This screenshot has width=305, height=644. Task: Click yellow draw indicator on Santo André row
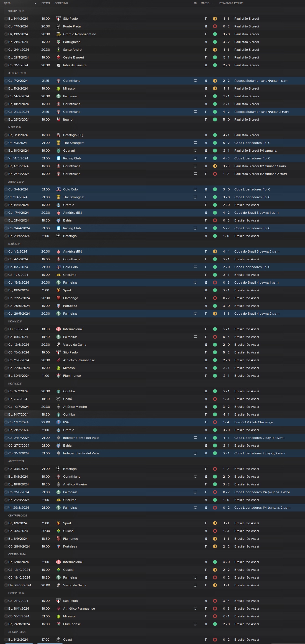pyautogui.click(x=215, y=50)
